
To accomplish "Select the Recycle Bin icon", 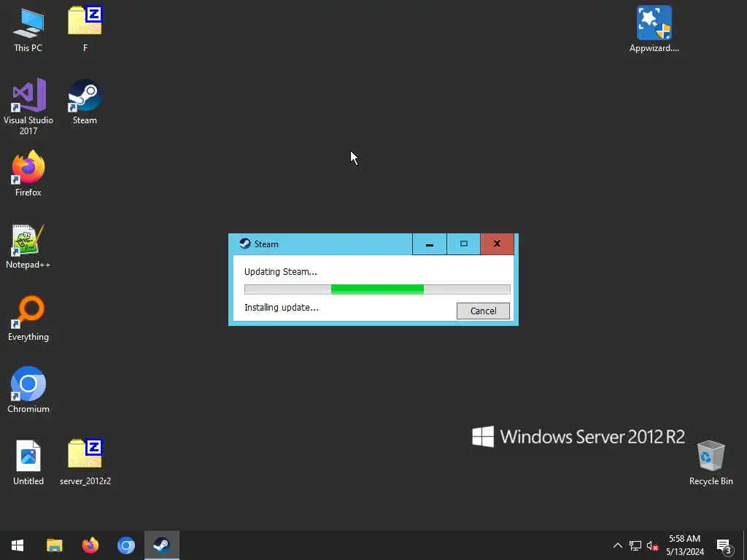I will [711, 462].
